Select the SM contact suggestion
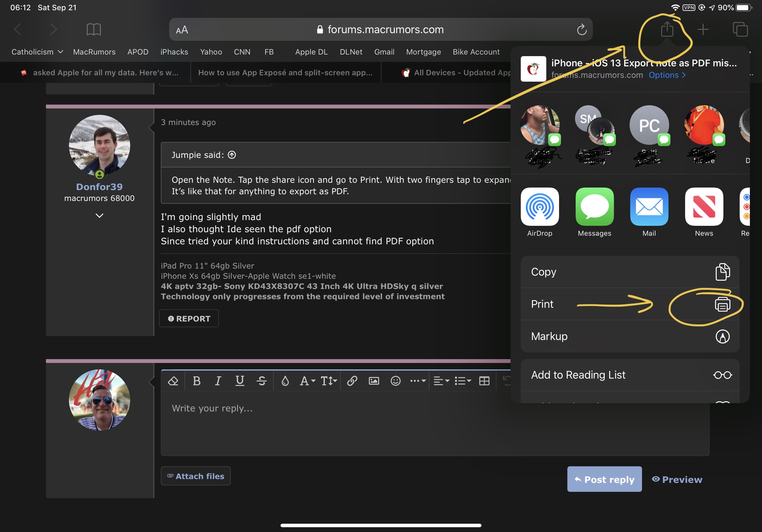 pos(594,125)
